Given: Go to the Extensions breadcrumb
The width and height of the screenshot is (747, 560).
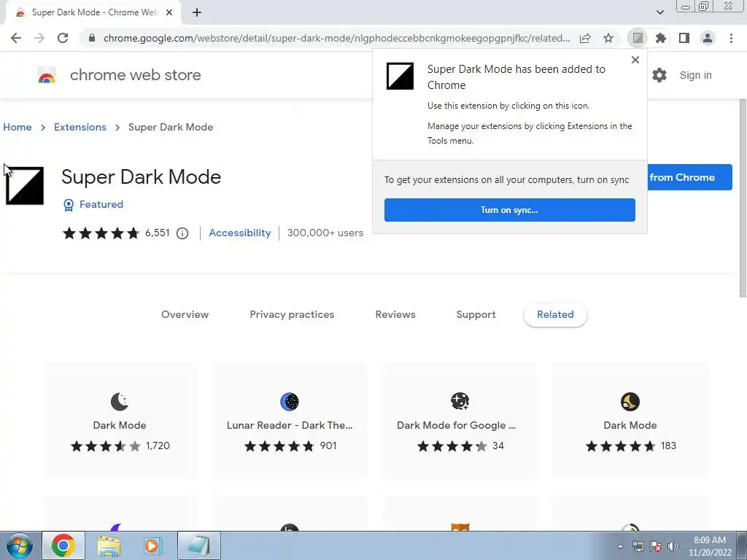Looking at the screenshot, I should coord(80,127).
